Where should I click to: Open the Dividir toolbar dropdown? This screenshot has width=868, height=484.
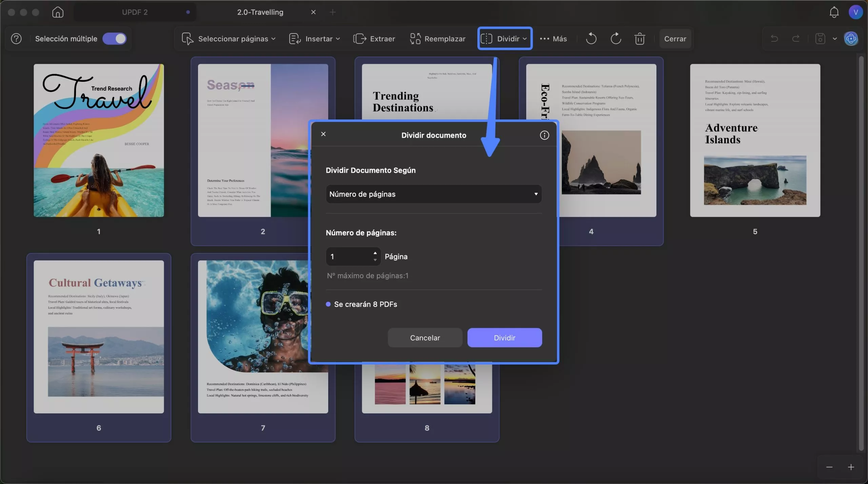pos(505,39)
